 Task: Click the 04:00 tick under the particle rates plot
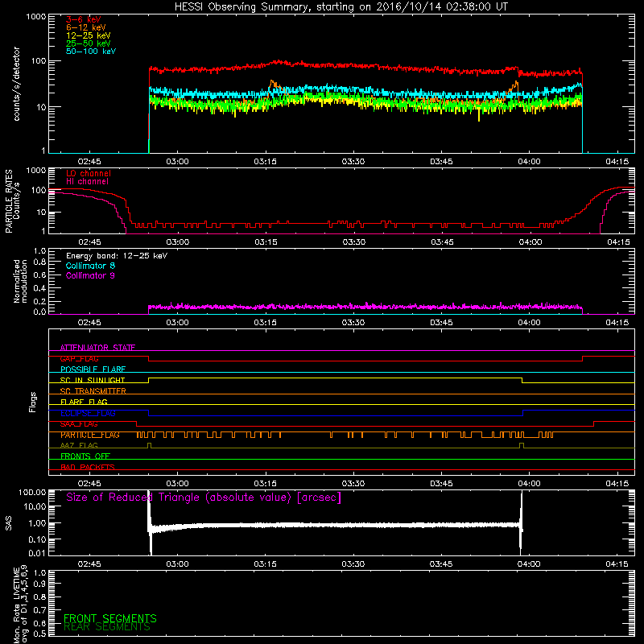[530, 242]
